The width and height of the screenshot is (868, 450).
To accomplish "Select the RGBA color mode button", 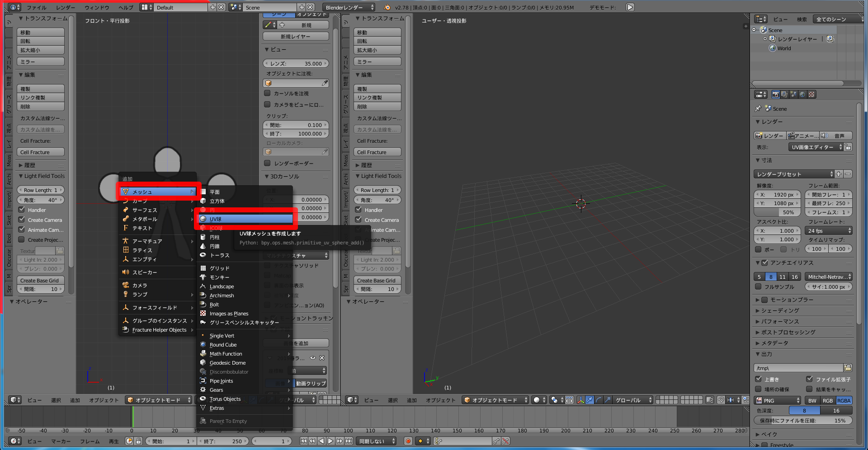I will 844,400.
